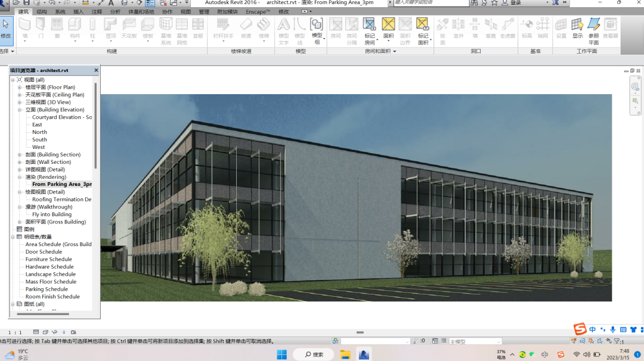Image resolution: width=644 pixels, height=361 pixels.
Task: Close the project browser panel
Action: pyautogui.click(x=96, y=70)
